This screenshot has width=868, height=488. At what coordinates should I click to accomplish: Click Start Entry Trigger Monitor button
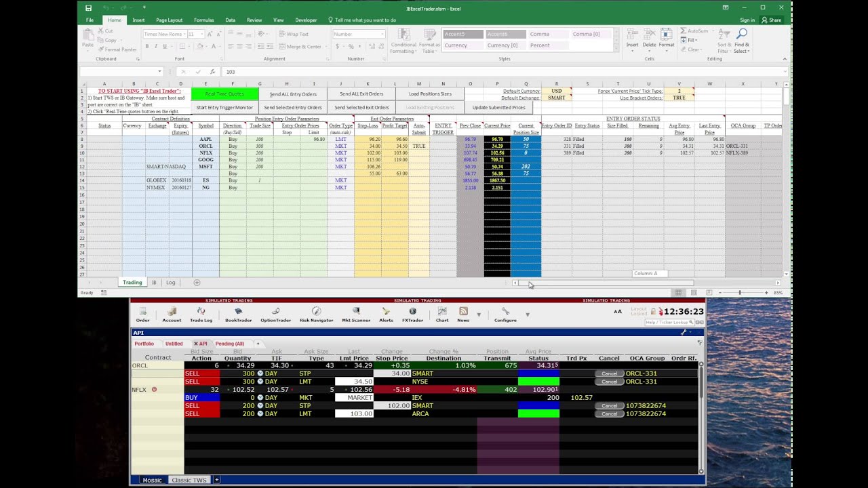[x=224, y=107]
